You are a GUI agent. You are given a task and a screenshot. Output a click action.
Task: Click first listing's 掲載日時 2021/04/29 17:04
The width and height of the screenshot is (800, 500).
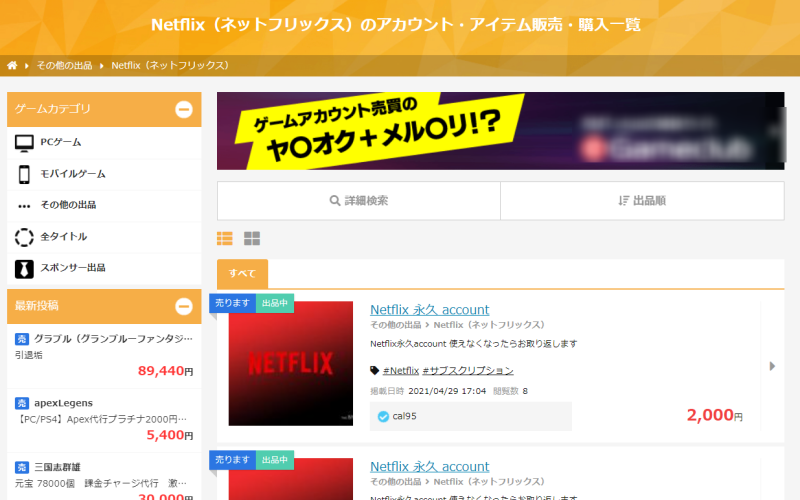tap(428, 391)
